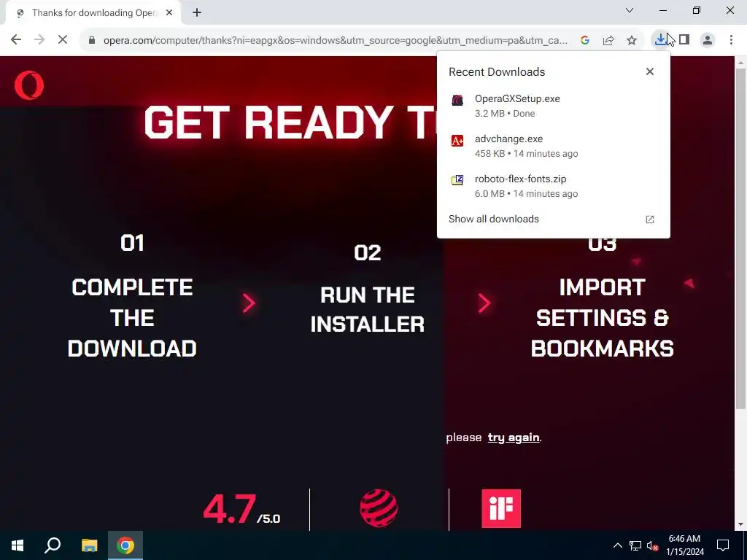The image size is (747, 560).
Task: Open the Chrome profile avatar
Action: (708, 40)
